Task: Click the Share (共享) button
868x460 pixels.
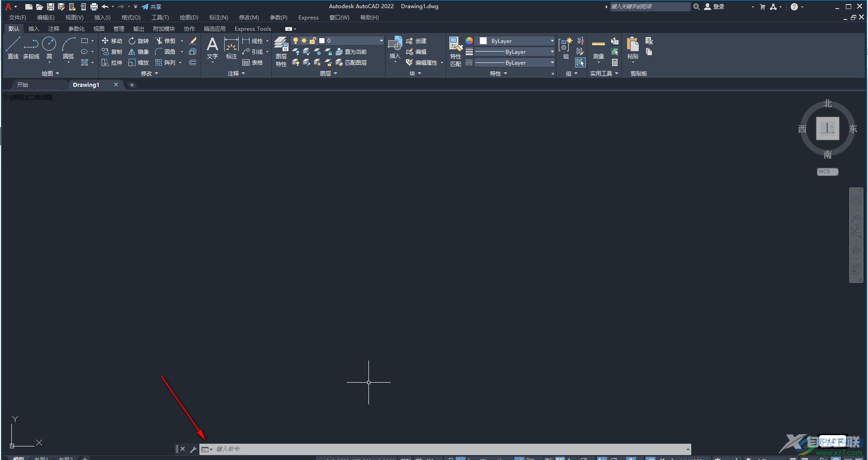Action: 151,7
